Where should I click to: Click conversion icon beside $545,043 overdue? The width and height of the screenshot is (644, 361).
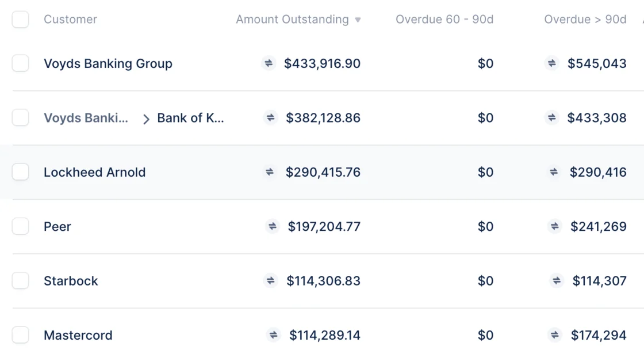point(551,63)
